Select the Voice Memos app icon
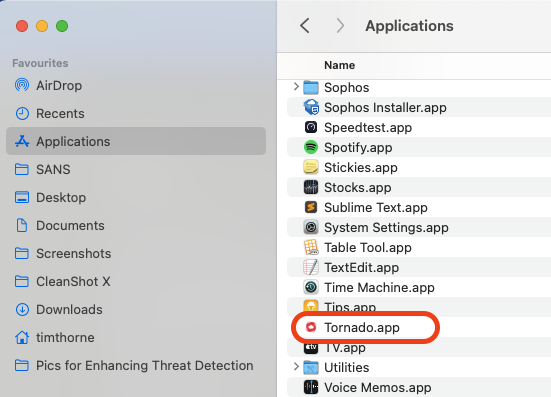This screenshot has height=397, width=551. (311, 388)
